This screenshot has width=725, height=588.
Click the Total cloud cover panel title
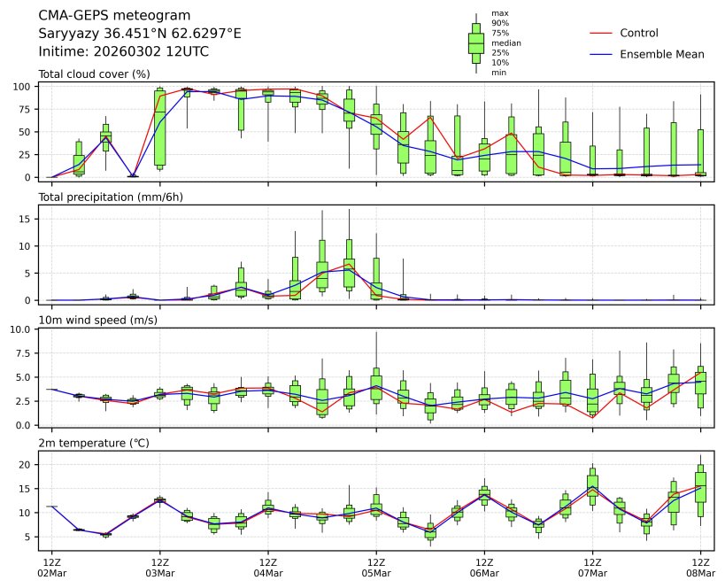[x=94, y=73]
